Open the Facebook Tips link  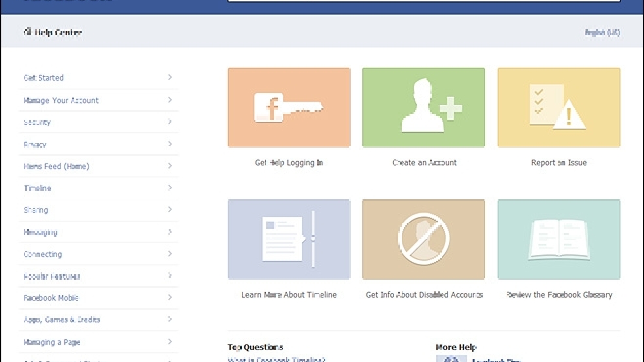(x=496, y=360)
